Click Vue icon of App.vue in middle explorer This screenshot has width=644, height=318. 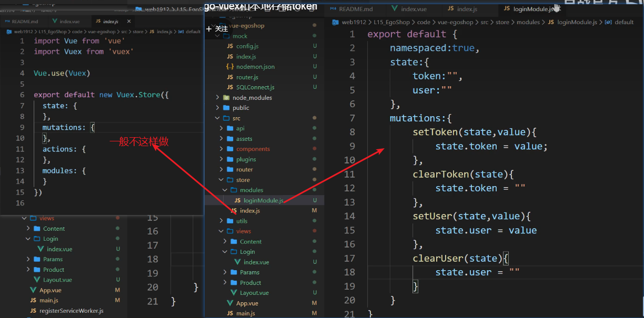tap(230, 303)
